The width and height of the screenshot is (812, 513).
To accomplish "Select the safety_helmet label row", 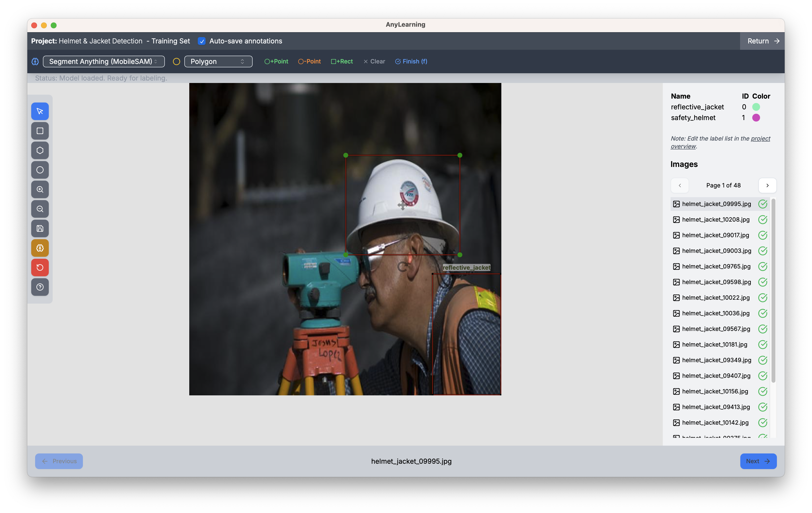I will point(721,118).
